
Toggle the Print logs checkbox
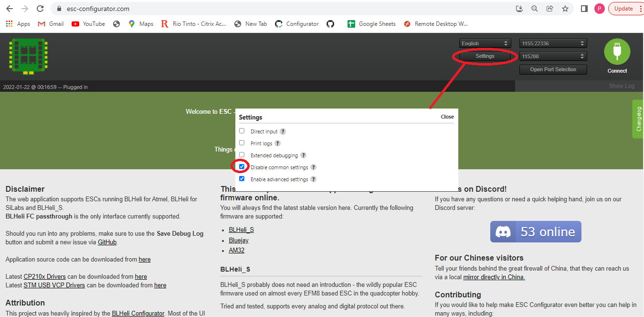pos(242,143)
